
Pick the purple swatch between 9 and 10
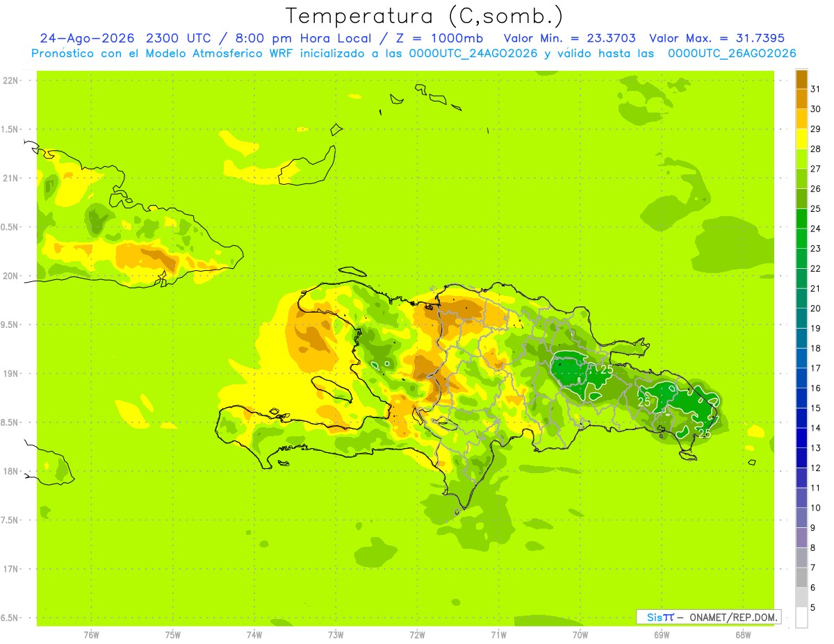801,518
